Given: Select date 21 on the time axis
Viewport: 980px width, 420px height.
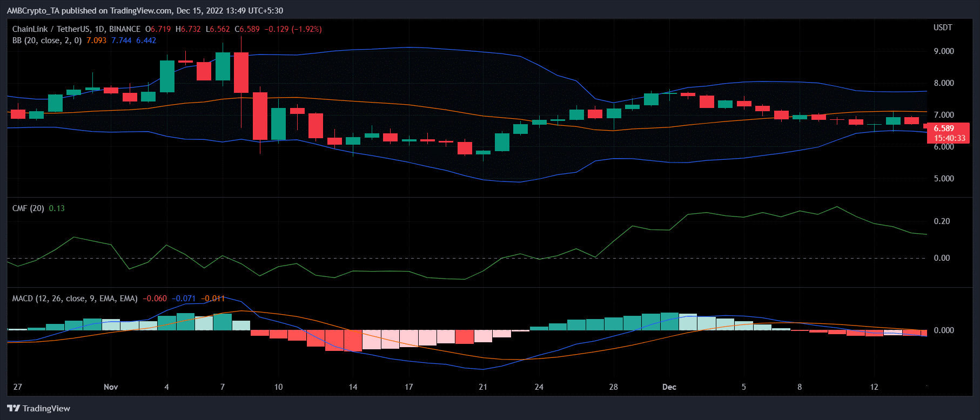Looking at the screenshot, I should point(483,387).
